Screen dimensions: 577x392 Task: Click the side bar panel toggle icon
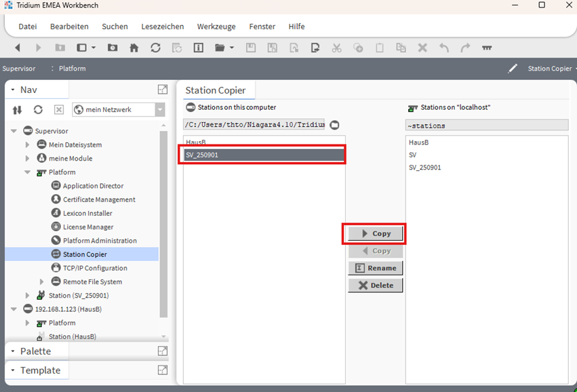(81, 47)
